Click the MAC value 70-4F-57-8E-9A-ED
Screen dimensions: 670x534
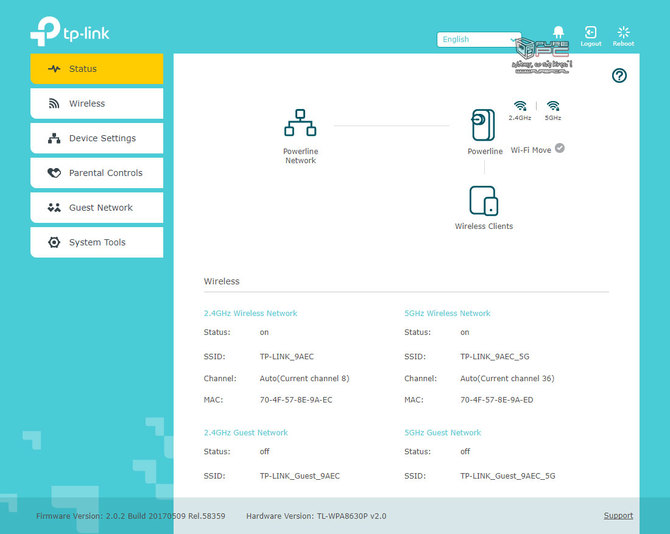tap(497, 400)
